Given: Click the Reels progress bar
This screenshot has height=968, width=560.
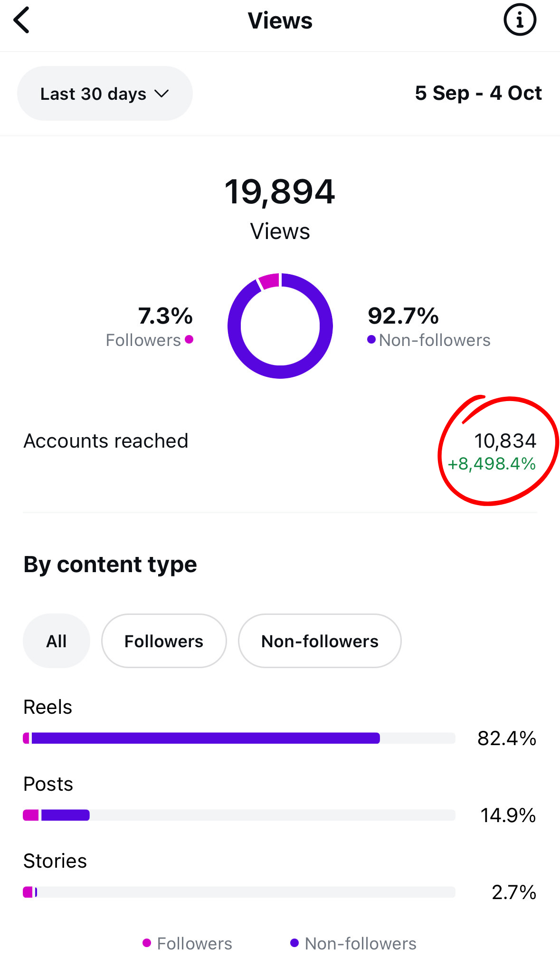Looking at the screenshot, I should click(239, 738).
